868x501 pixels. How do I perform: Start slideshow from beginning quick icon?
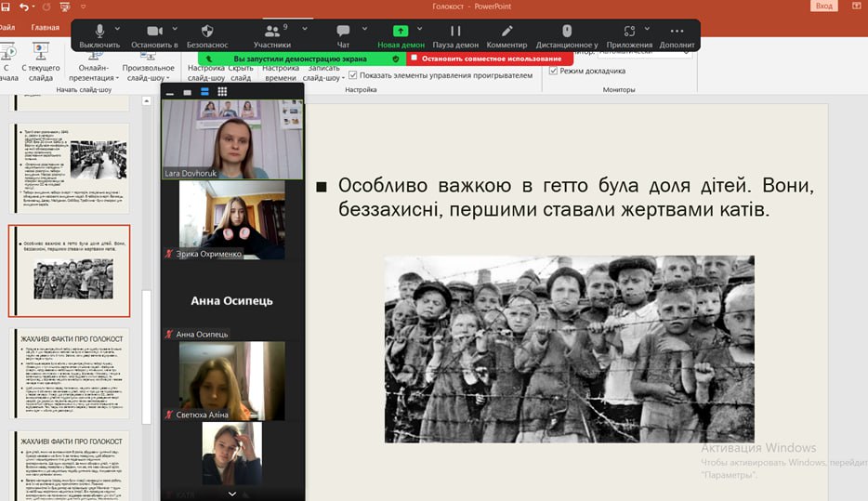click(65, 7)
